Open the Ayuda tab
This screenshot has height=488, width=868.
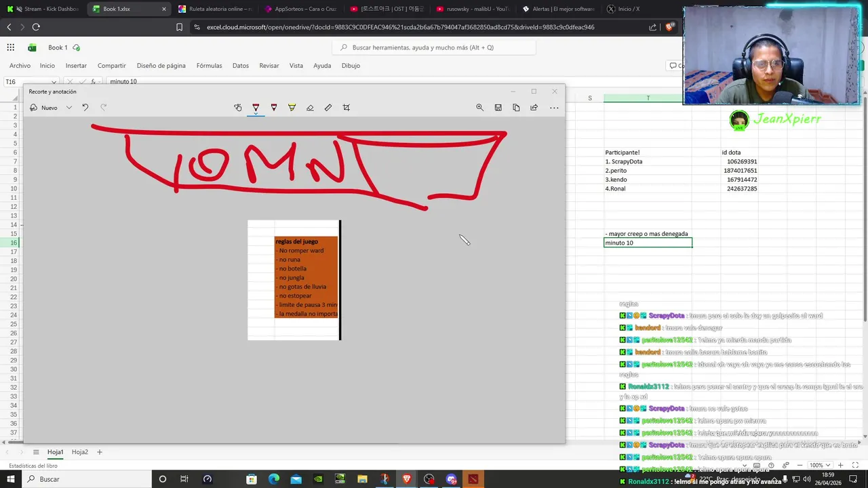tap(322, 66)
